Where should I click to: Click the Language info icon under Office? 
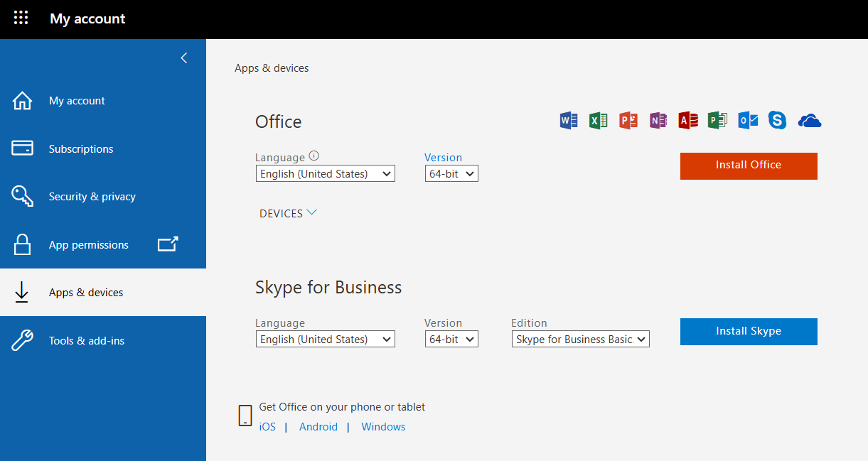[314, 157]
